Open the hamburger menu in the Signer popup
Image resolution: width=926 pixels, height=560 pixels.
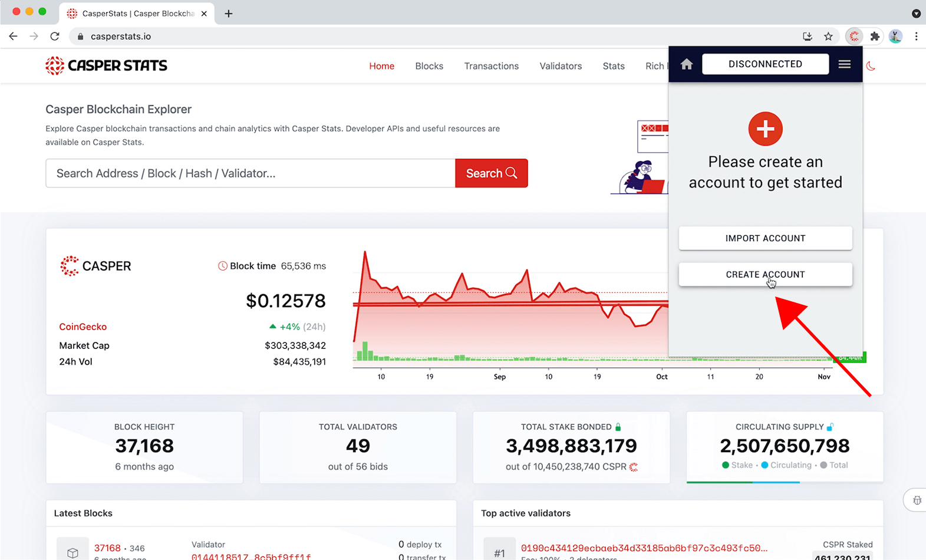click(845, 64)
